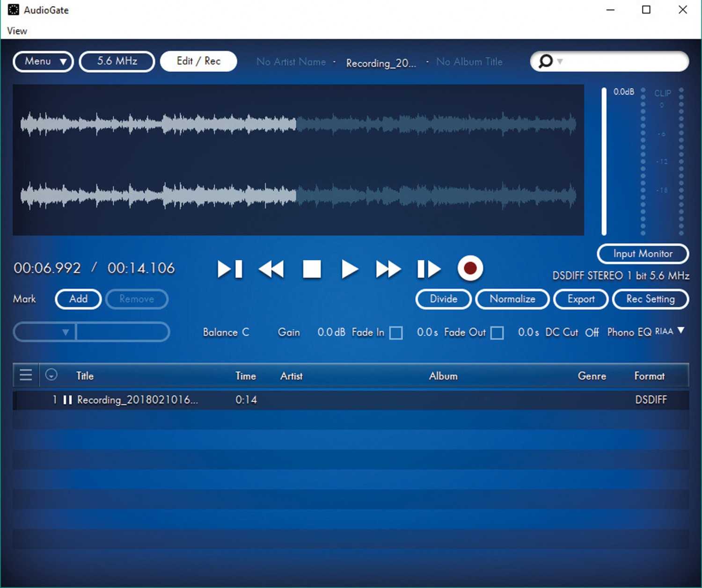Open Rec Setting
The width and height of the screenshot is (702, 588).
pos(651,299)
